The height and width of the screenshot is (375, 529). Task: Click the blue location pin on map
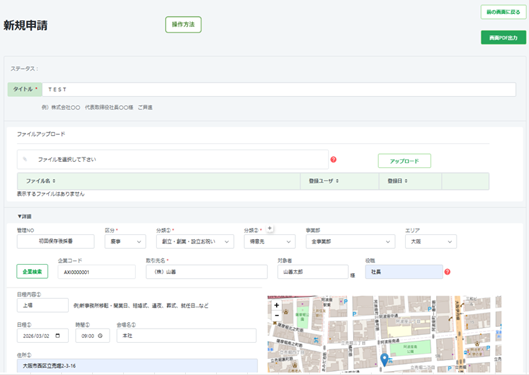point(384,359)
